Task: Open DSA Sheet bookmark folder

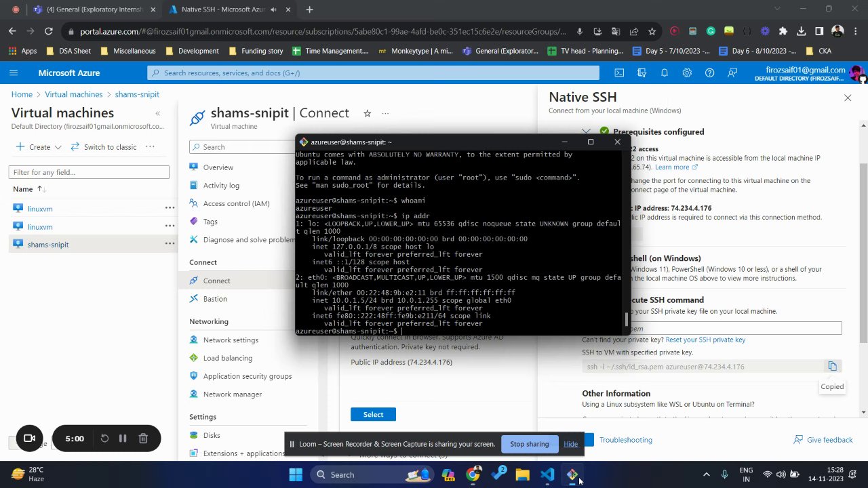Action: (x=67, y=51)
